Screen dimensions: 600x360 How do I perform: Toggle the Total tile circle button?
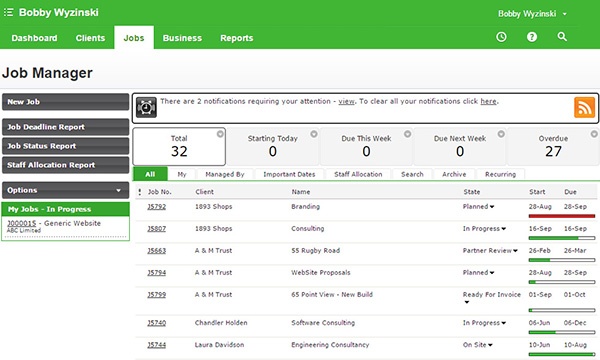(x=220, y=134)
